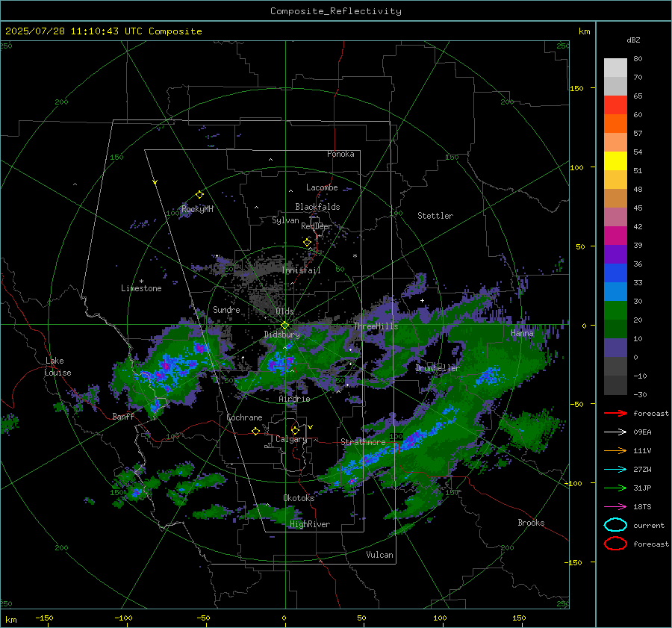Choose the green 31JP arrow legend entry

[x=615, y=488]
